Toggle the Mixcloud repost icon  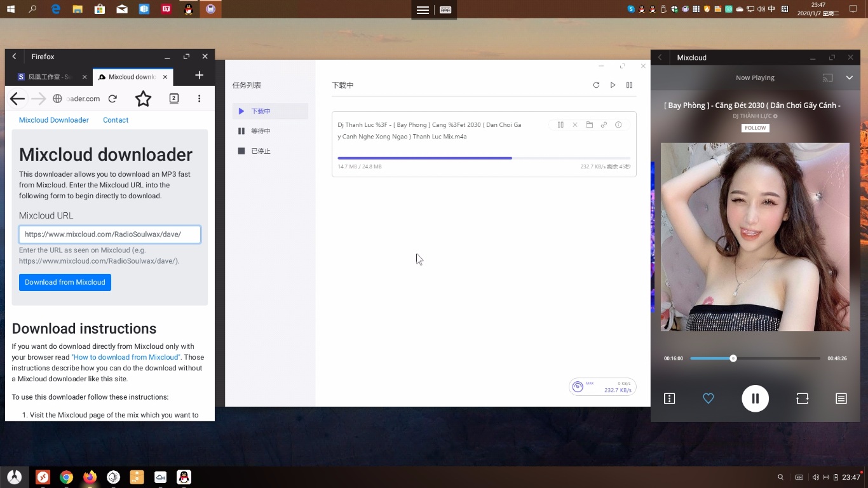pos(803,398)
